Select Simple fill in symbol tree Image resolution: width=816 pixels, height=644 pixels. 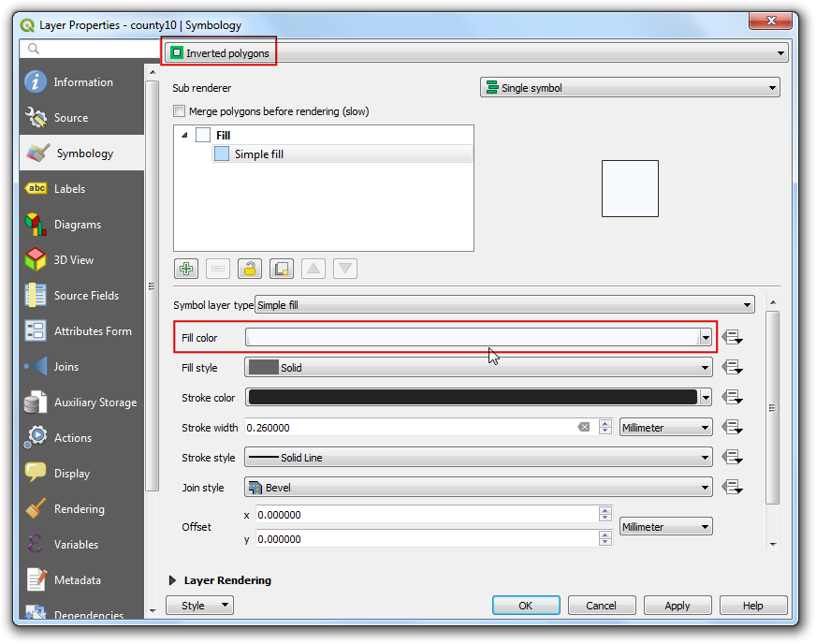259,154
